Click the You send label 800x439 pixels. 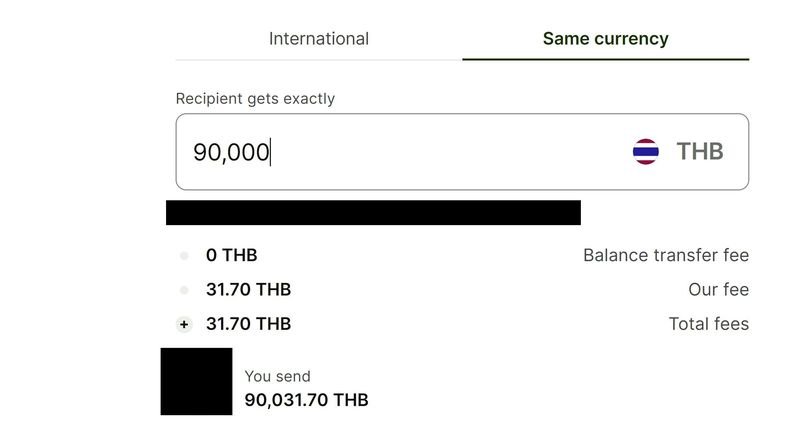click(277, 377)
